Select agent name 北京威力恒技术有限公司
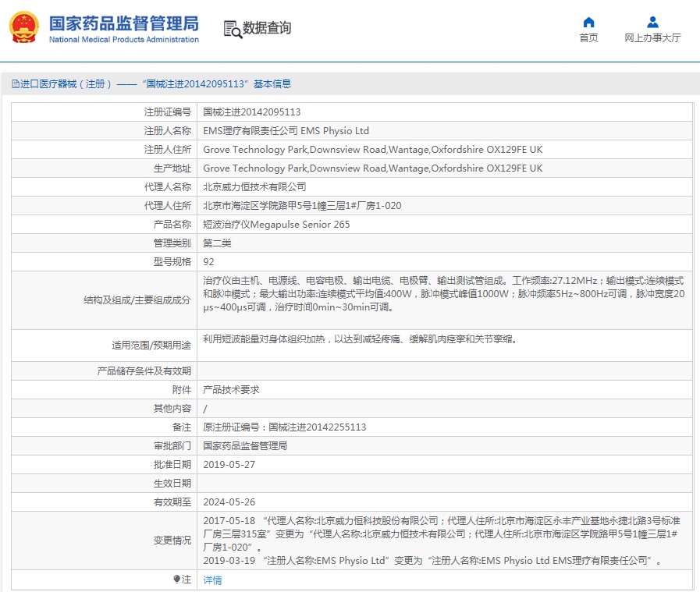 254,187
